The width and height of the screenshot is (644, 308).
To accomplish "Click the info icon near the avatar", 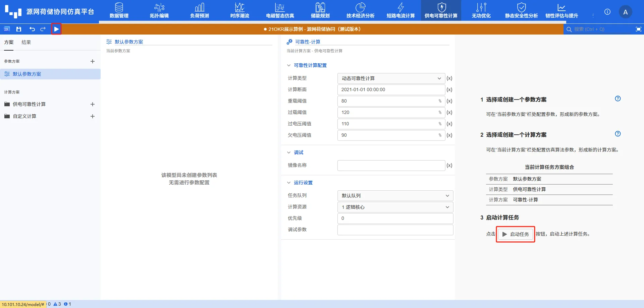I will (x=607, y=12).
